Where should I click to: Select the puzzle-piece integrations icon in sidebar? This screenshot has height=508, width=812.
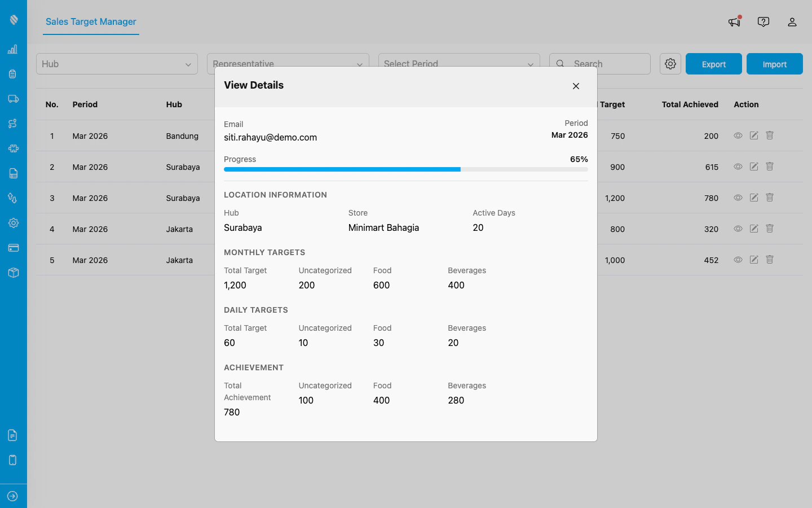[13, 148]
